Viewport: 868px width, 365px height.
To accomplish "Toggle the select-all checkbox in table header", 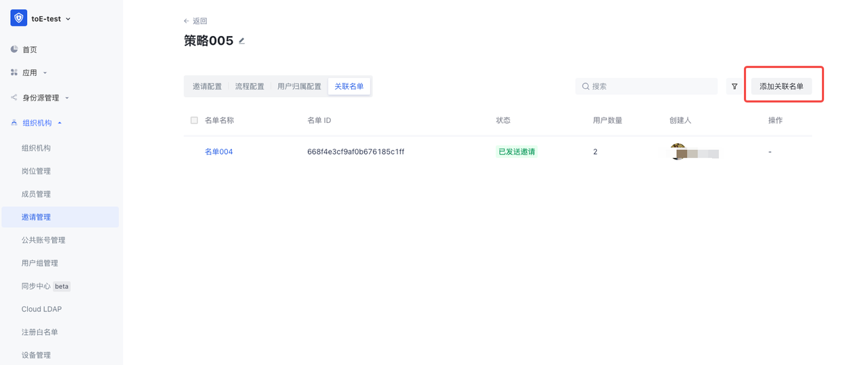I will point(194,120).
